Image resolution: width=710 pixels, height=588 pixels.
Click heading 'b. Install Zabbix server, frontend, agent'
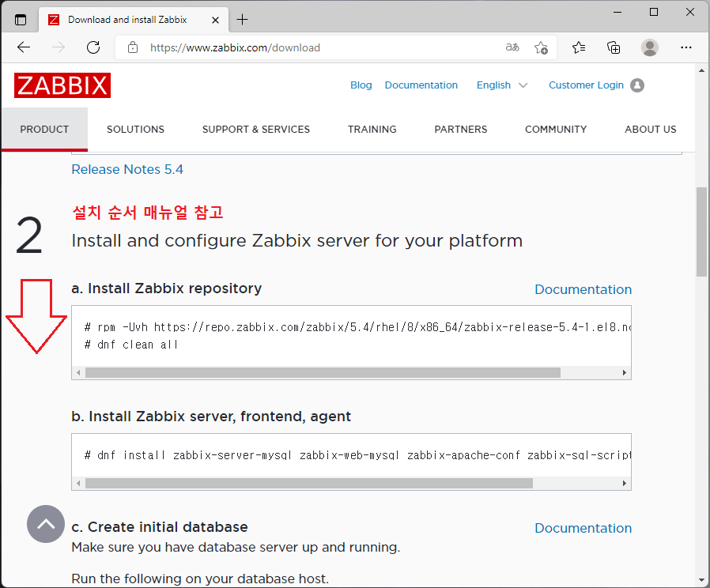click(211, 416)
